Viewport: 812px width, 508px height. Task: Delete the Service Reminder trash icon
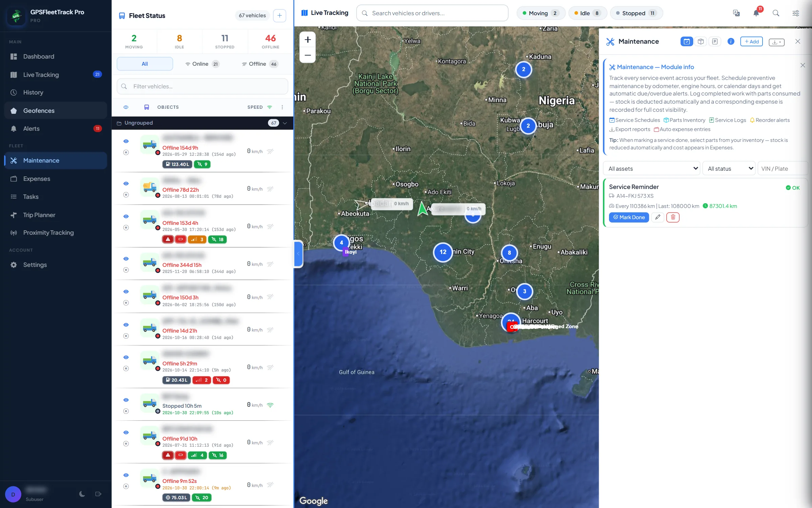point(673,217)
